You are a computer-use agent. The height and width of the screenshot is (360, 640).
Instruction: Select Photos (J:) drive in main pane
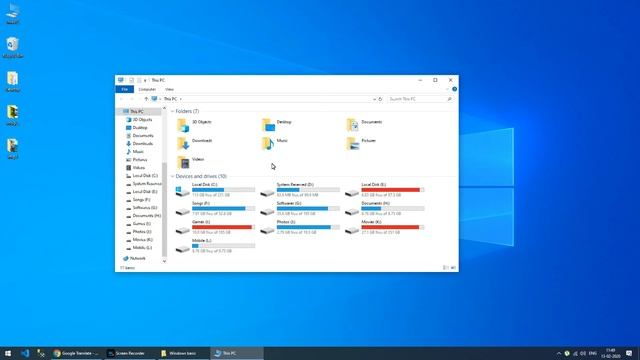tap(300, 227)
